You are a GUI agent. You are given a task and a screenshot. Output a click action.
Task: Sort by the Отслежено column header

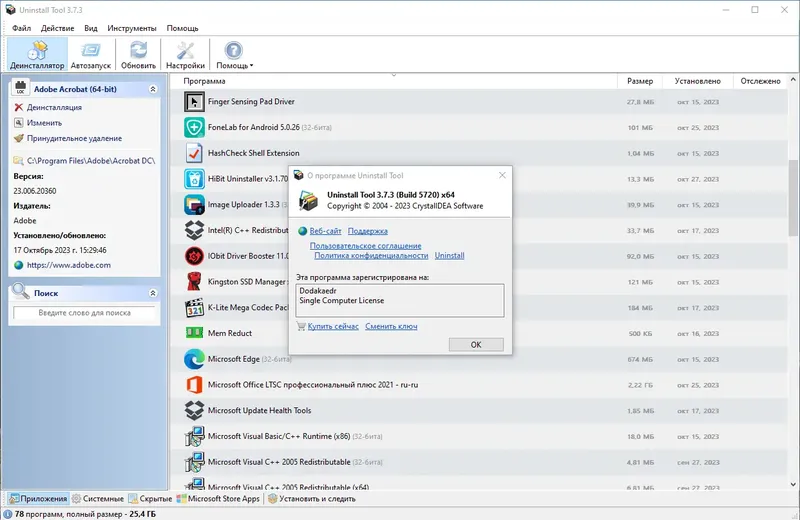coord(760,81)
